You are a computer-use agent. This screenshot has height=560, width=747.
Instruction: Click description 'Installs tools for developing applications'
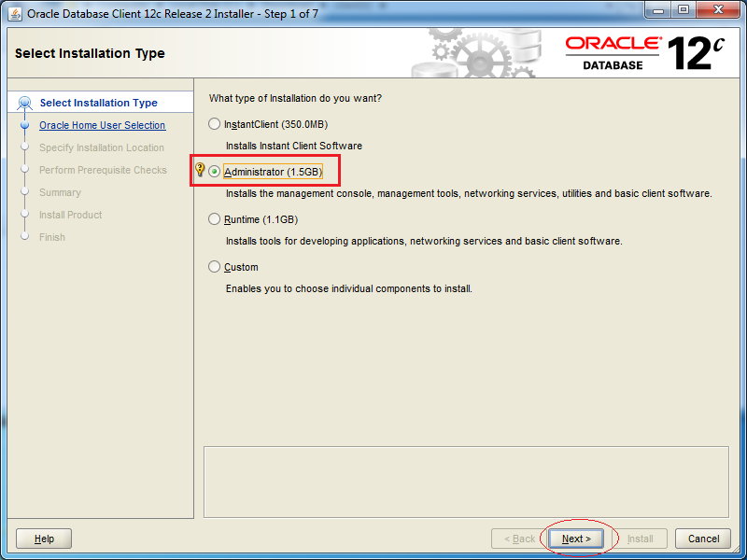pyautogui.click(x=424, y=241)
